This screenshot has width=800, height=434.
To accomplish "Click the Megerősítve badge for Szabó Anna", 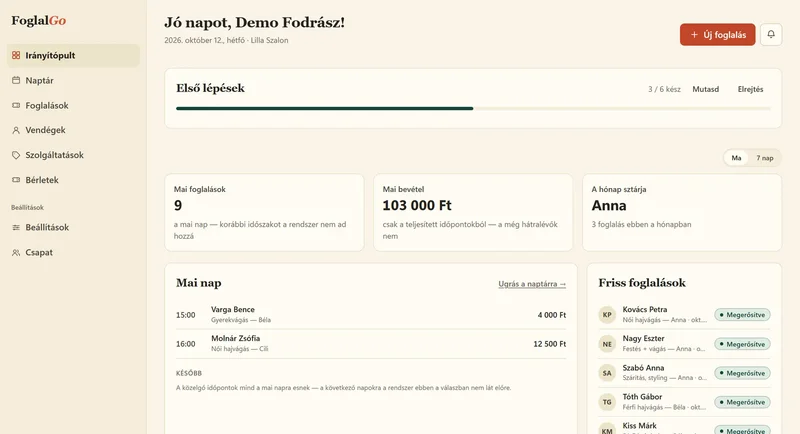I will 742,373.
